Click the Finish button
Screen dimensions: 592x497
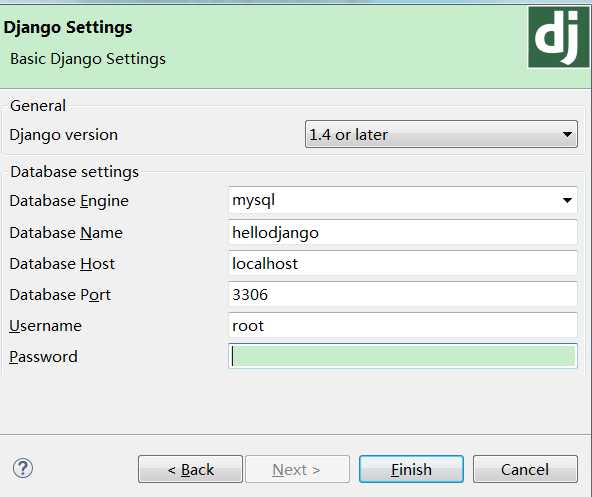[411, 469]
